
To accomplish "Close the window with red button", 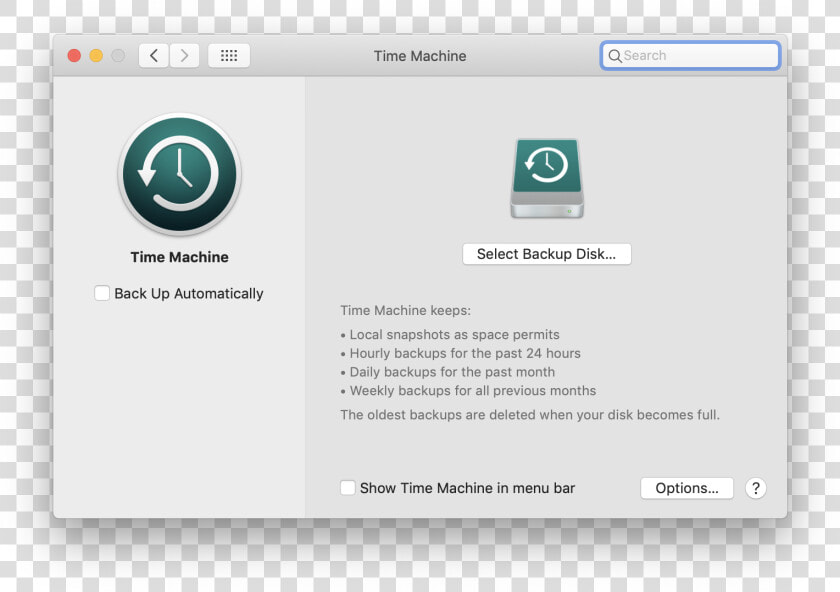I will click(x=74, y=56).
